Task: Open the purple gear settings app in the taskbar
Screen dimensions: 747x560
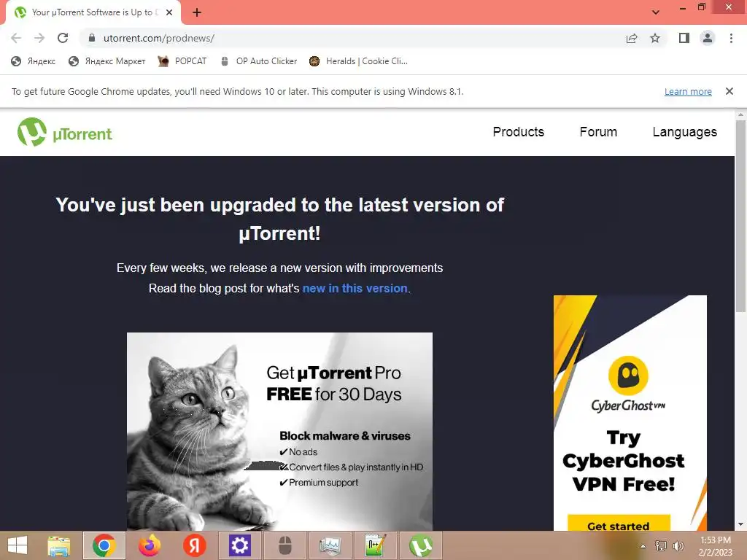Action: point(239,545)
